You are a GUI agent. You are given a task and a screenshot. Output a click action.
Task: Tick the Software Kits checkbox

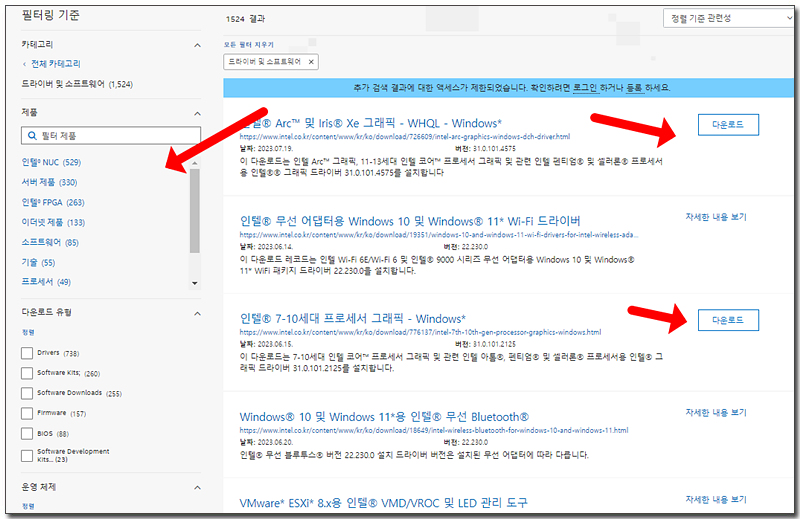(x=27, y=373)
